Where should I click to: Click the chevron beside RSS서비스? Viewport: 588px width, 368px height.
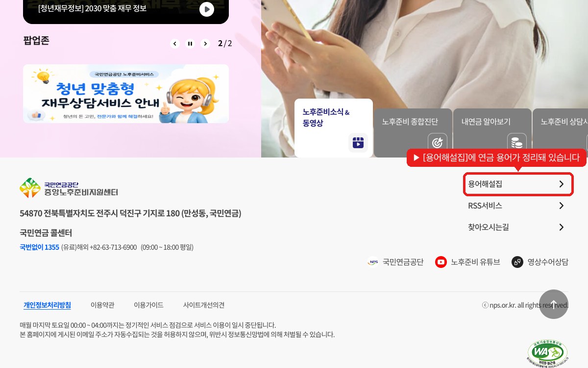(x=562, y=206)
